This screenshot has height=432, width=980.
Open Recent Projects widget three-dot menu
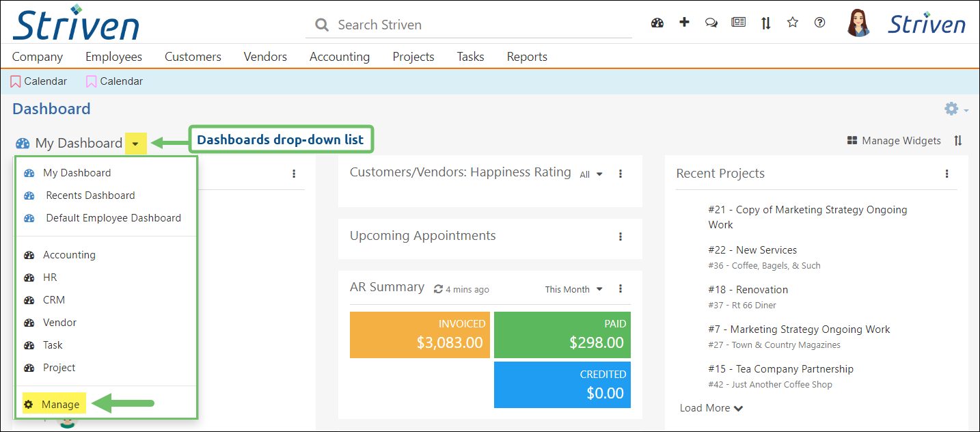(947, 174)
